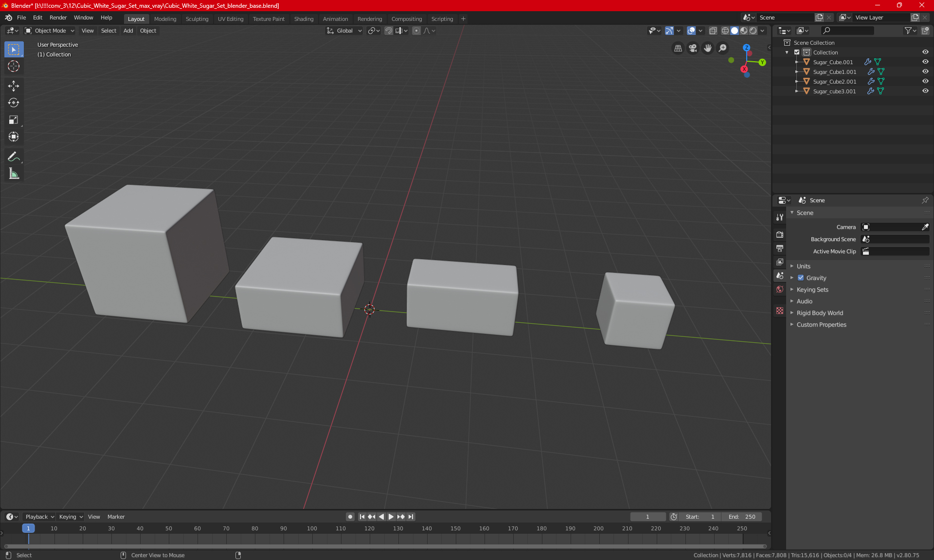The image size is (934, 560).
Task: Hide Sugar_cube3.001 using eye icon
Action: coord(925,91)
